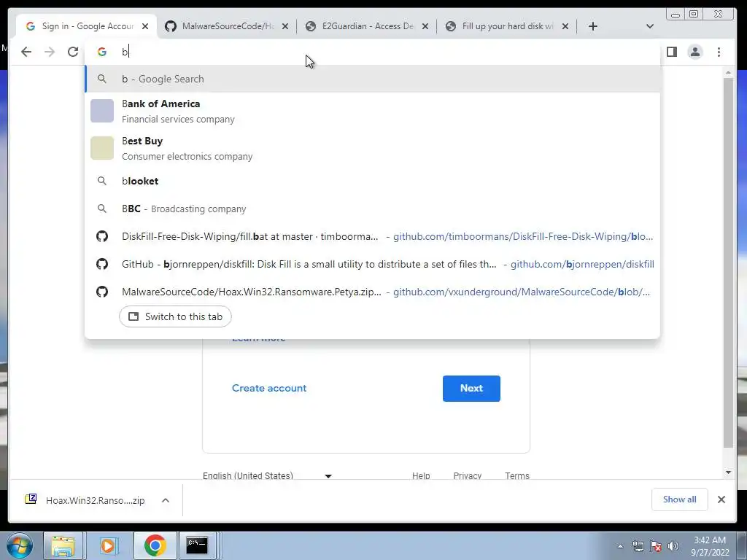Click the page vertical scrollbar
The height and width of the screenshot is (560, 747).
pos(728,262)
